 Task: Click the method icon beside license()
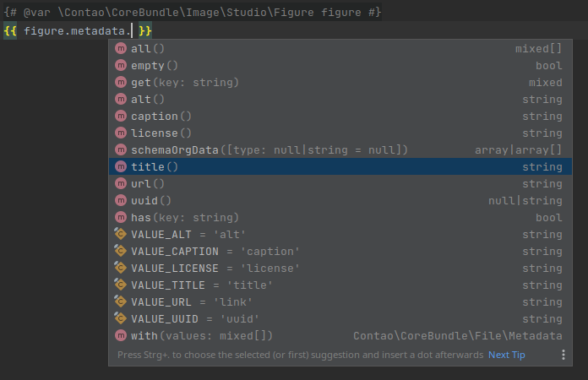pyautogui.click(x=121, y=133)
